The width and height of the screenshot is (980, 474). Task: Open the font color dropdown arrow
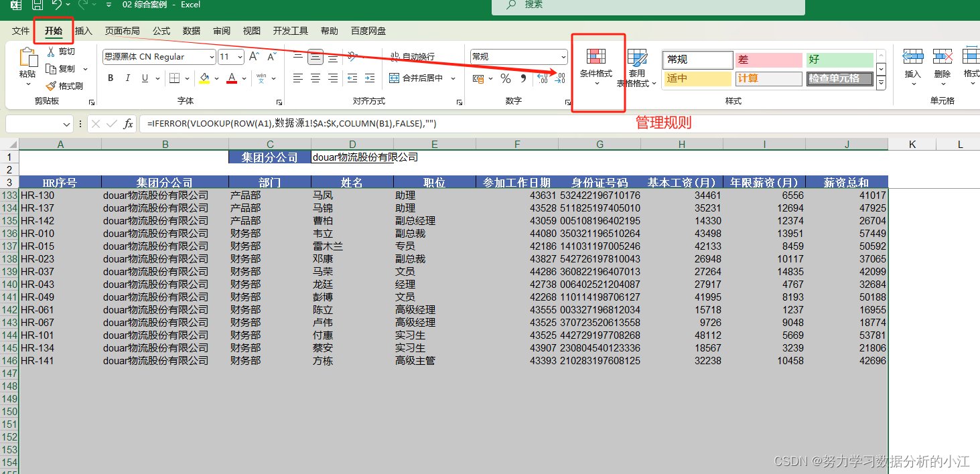pyautogui.click(x=244, y=78)
